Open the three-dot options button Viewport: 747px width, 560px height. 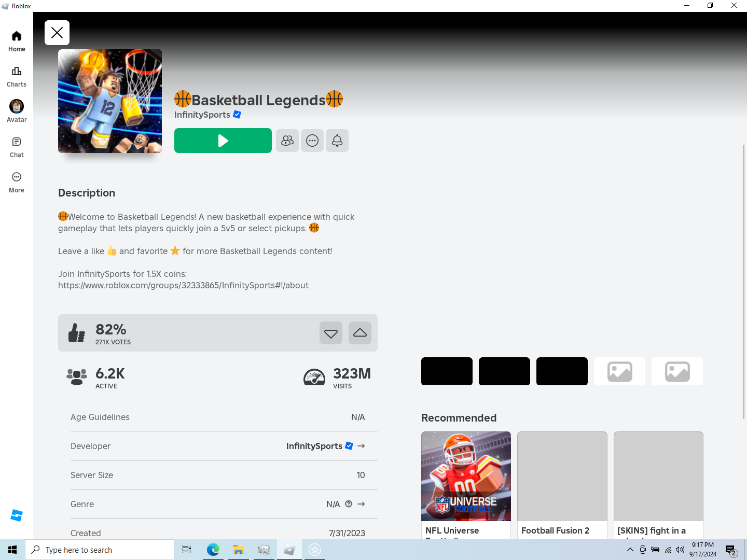point(312,141)
